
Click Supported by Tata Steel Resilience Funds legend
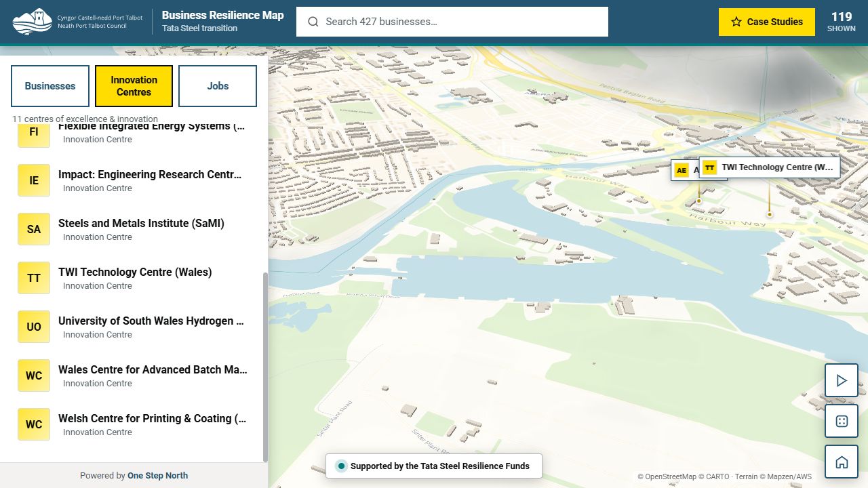pyautogui.click(x=434, y=466)
